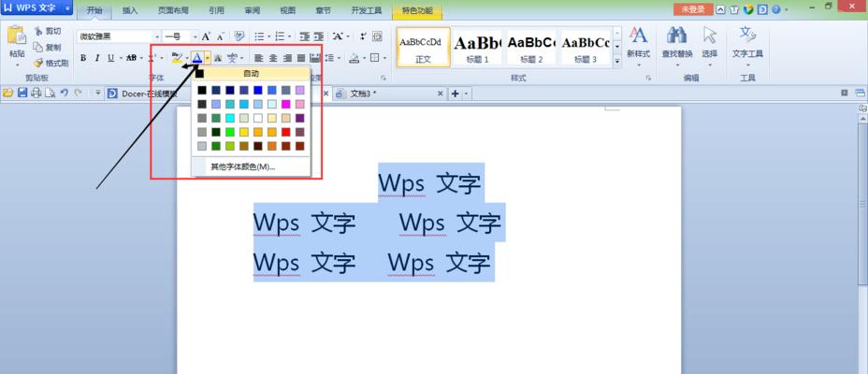Image resolution: width=868 pixels, height=374 pixels.
Task: Choose 自动 automatic font color
Action: [251, 73]
